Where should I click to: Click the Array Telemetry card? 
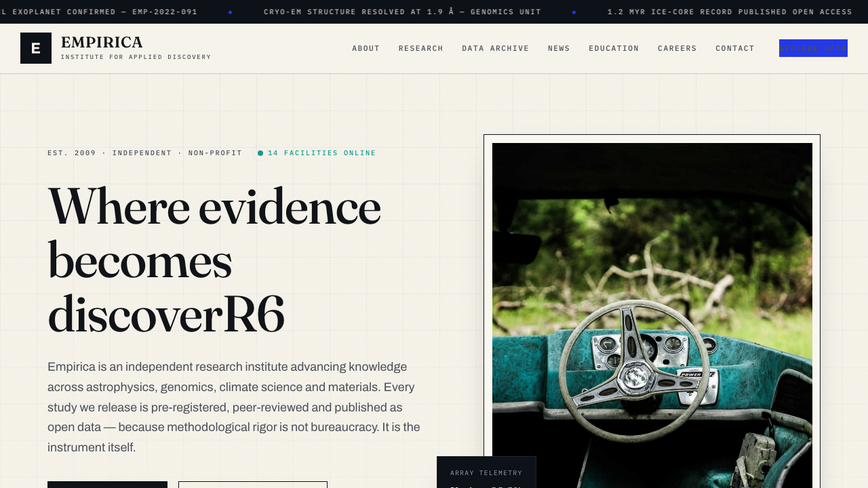click(x=486, y=472)
